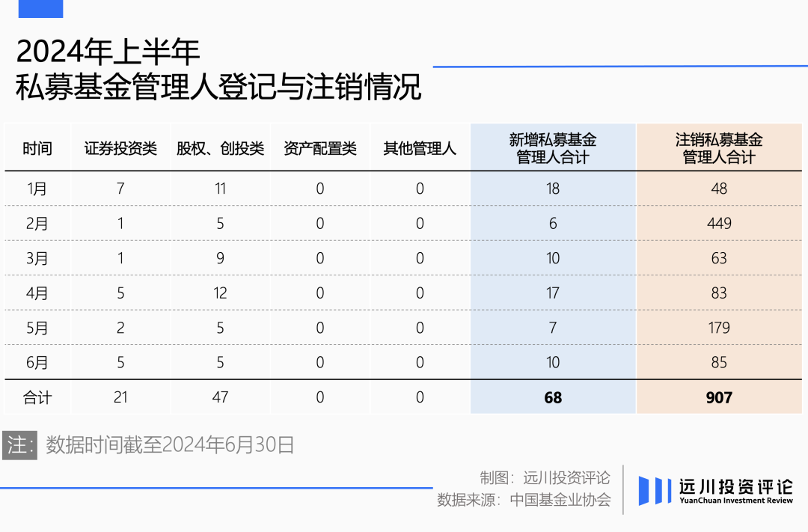Screen dimensions: 808x532
Task: Select the "时间" column header
Action: pyautogui.click(x=37, y=148)
